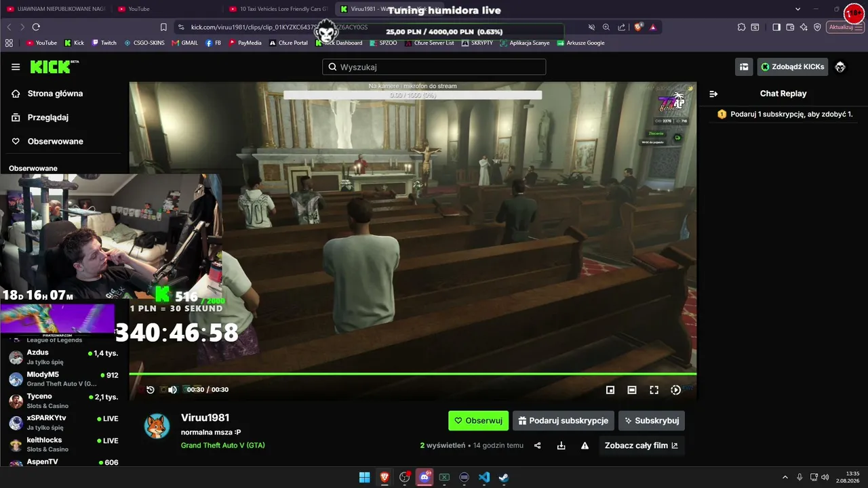Click the Aktualizuj browser update button
The image size is (868, 488).
click(846, 27)
